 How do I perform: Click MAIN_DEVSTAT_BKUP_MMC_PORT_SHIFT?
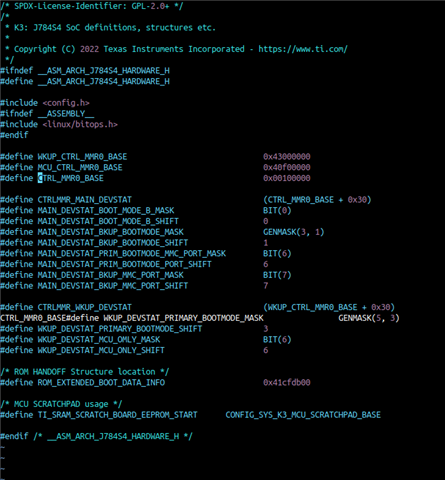113,286
